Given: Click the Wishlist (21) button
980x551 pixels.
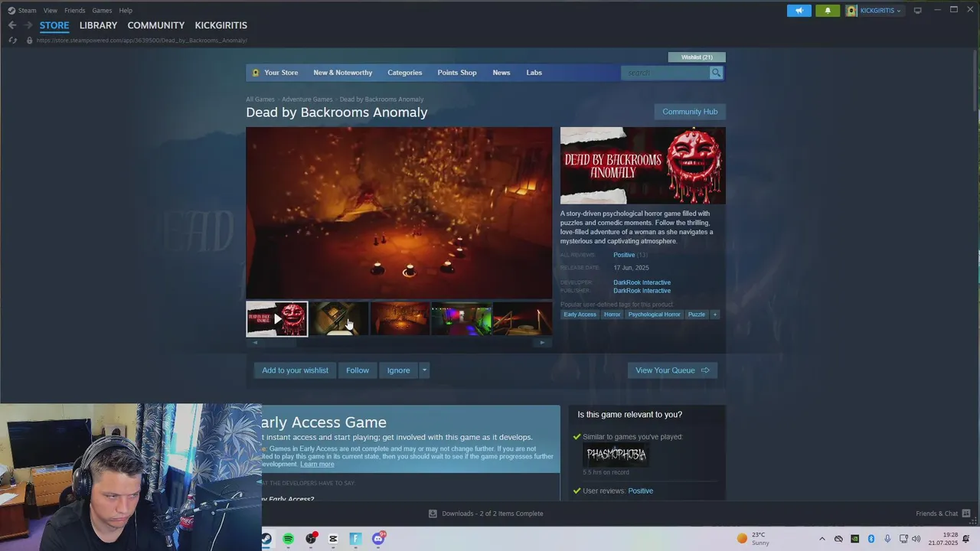Looking at the screenshot, I should click(697, 57).
